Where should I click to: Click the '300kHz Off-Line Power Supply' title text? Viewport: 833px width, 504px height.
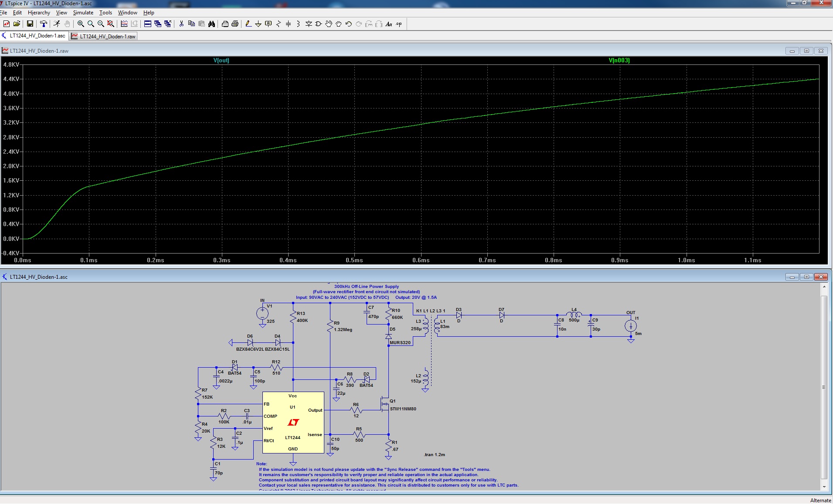tap(366, 287)
